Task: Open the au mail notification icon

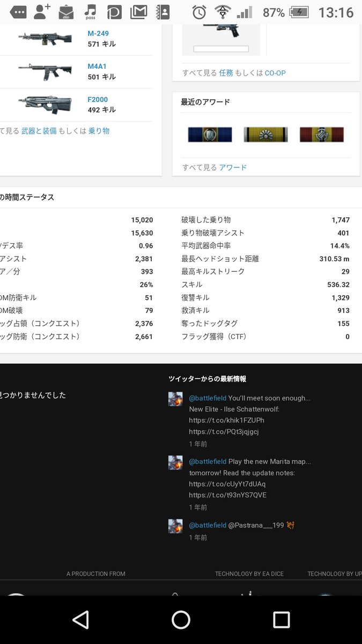Action: pos(66,12)
